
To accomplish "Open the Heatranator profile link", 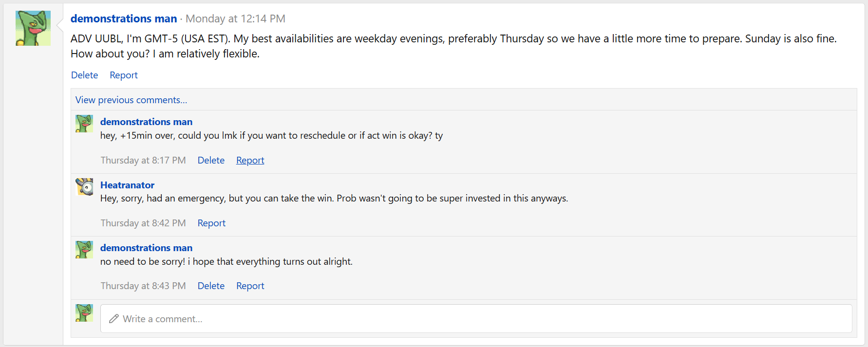I will coord(127,185).
